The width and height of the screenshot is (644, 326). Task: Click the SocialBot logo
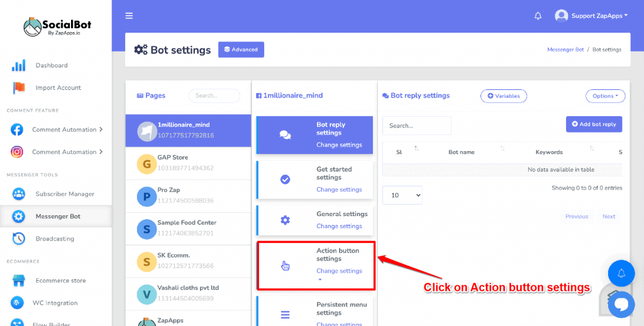pyautogui.click(x=57, y=27)
